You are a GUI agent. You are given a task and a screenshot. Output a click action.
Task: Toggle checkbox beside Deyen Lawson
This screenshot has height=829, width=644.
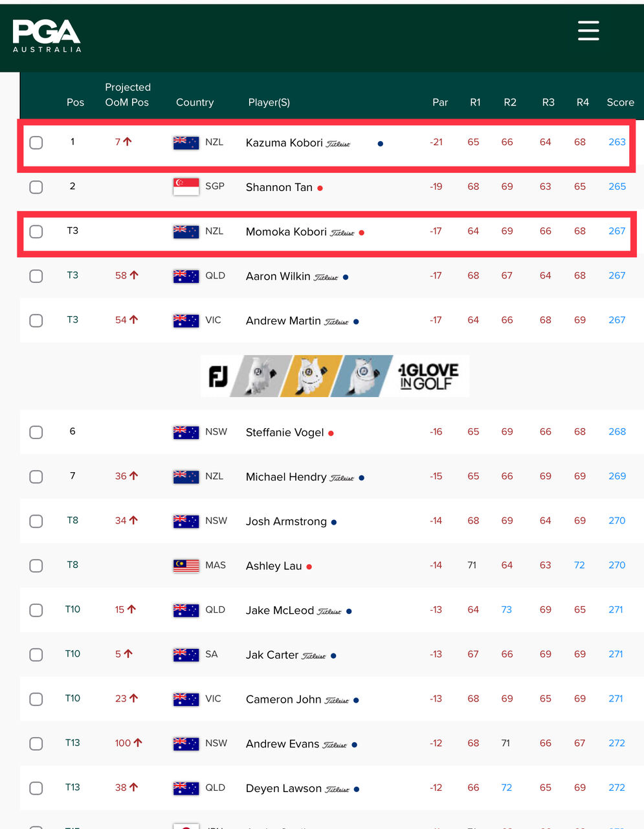pos(36,788)
